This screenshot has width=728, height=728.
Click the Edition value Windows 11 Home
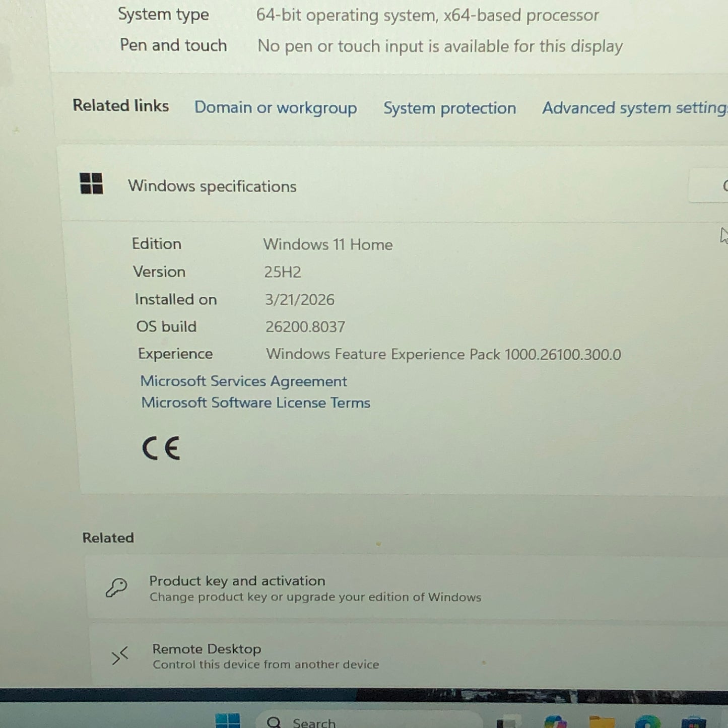(327, 244)
